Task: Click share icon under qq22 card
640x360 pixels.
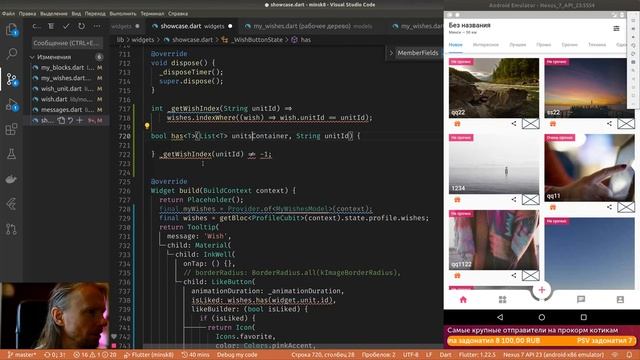Action: click(514, 123)
